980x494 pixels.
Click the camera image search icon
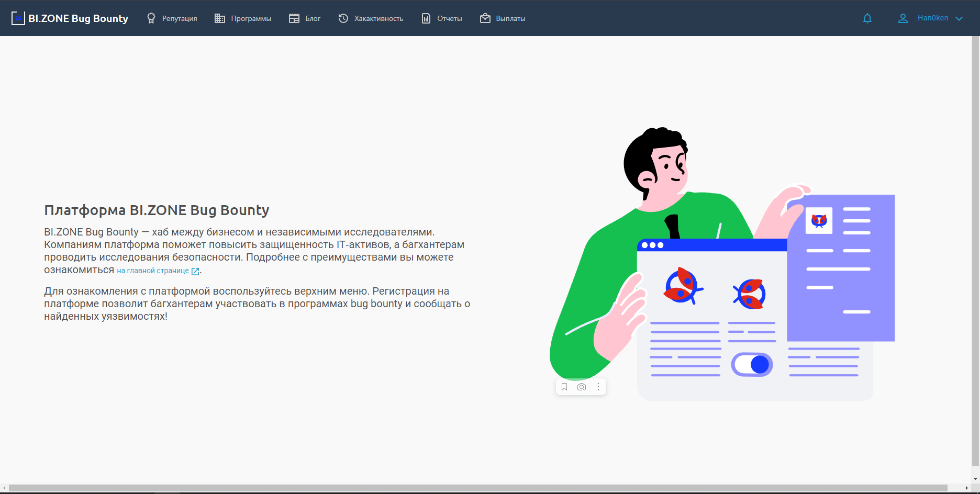(x=582, y=387)
